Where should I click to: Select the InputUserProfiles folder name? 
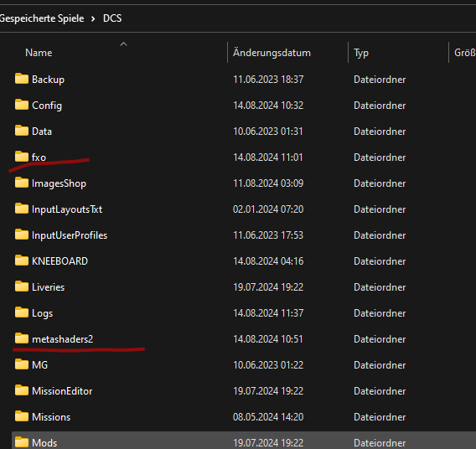coord(70,235)
